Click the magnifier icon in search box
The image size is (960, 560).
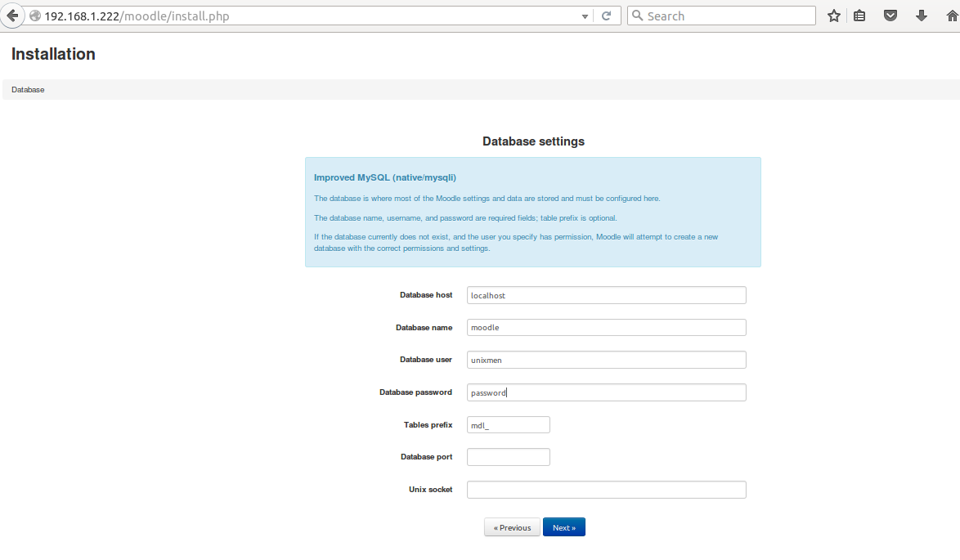637,16
